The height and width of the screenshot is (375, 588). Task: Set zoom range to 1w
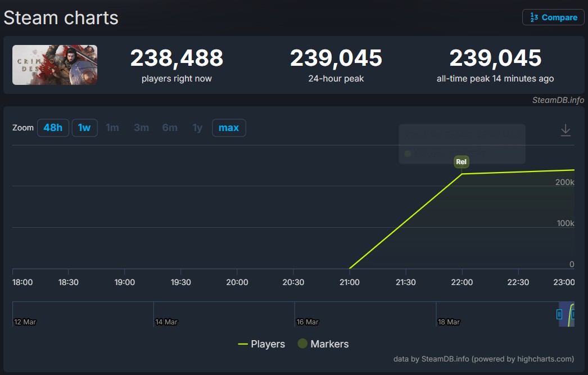[84, 128]
